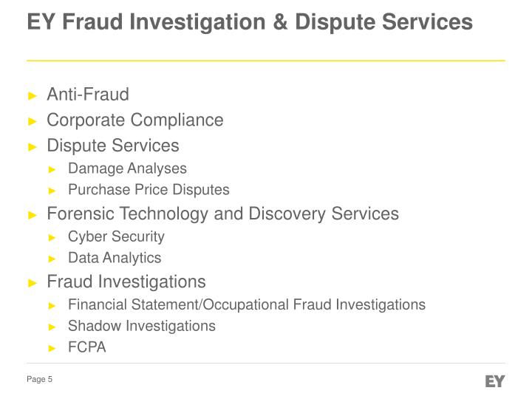
Task: Click the Purchase Price Disputes sub-item
Action: click(149, 190)
